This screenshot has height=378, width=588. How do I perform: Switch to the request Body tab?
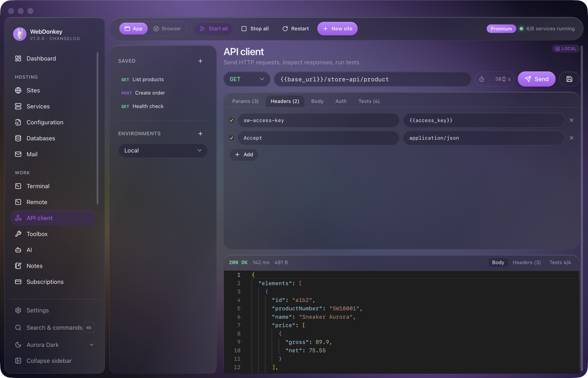317,101
